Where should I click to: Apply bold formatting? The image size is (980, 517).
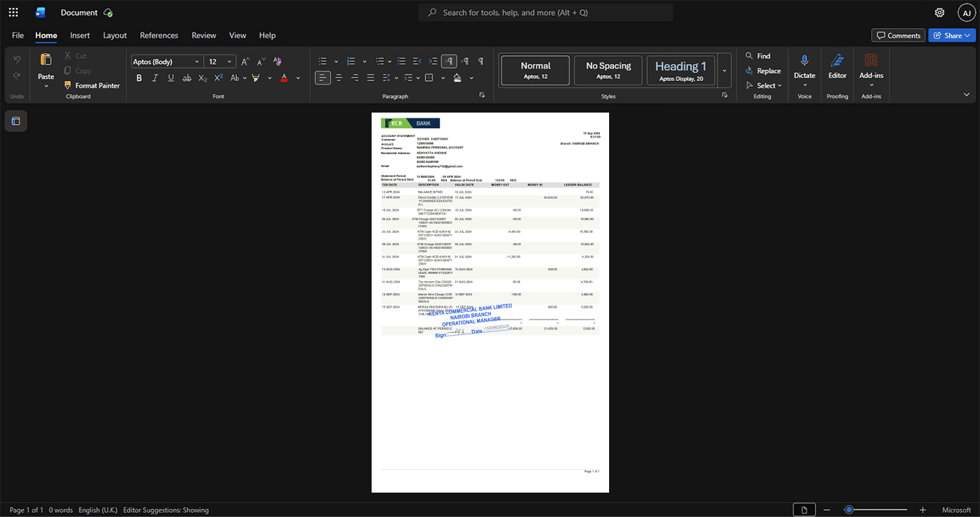pos(139,78)
